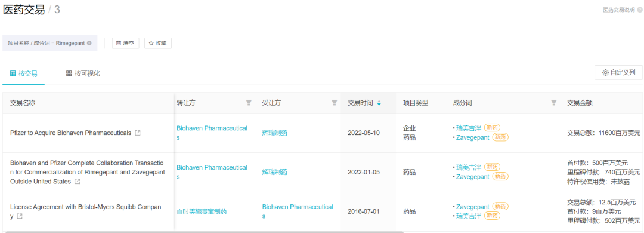Open 百时美施贵宝制药 company link

(x=202, y=211)
